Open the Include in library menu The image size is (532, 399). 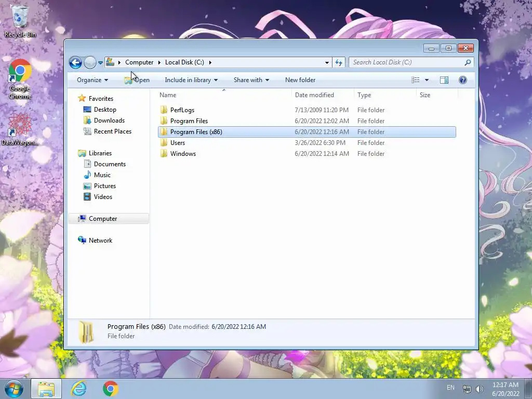coord(191,80)
